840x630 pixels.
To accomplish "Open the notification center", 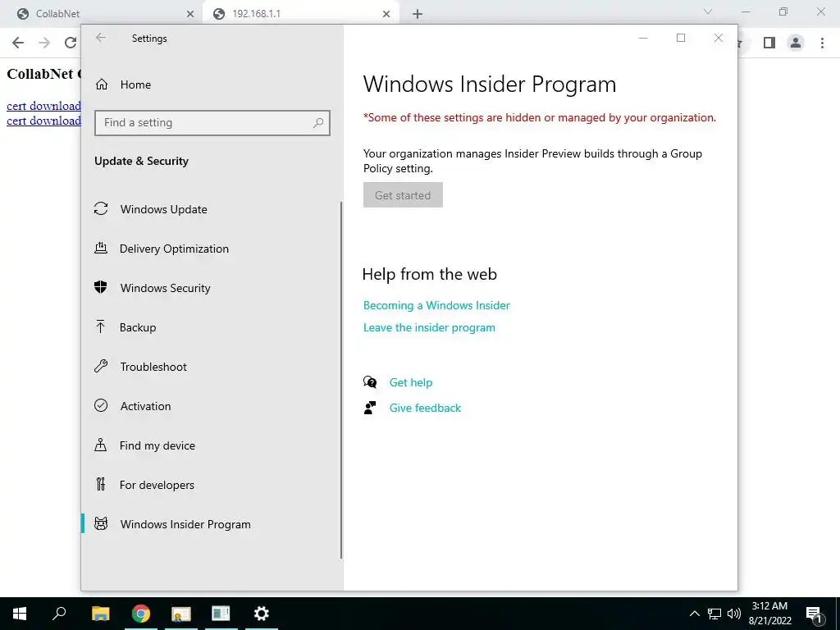I will [x=814, y=614].
